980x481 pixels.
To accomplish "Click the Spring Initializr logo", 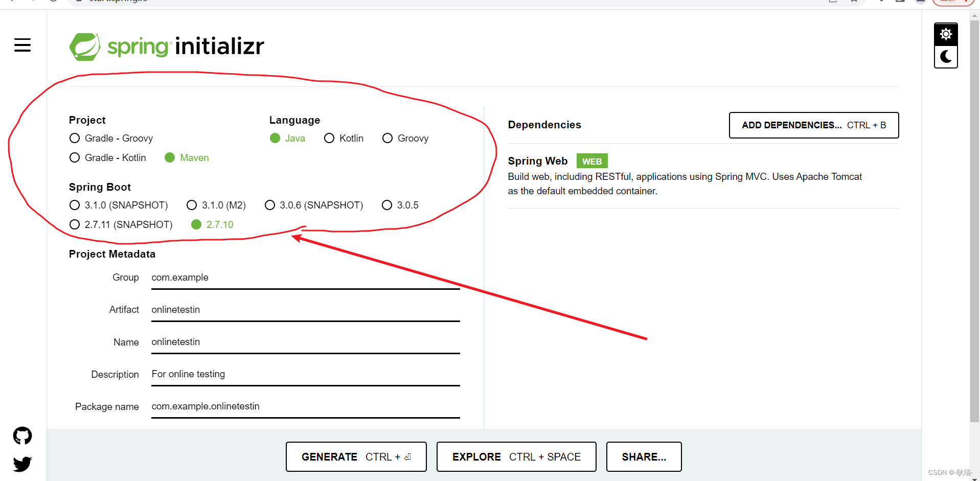I will [167, 47].
